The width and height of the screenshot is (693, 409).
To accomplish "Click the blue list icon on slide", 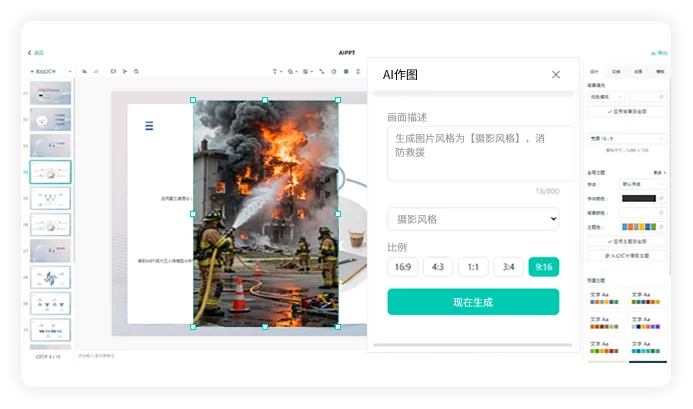I will pos(149,126).
